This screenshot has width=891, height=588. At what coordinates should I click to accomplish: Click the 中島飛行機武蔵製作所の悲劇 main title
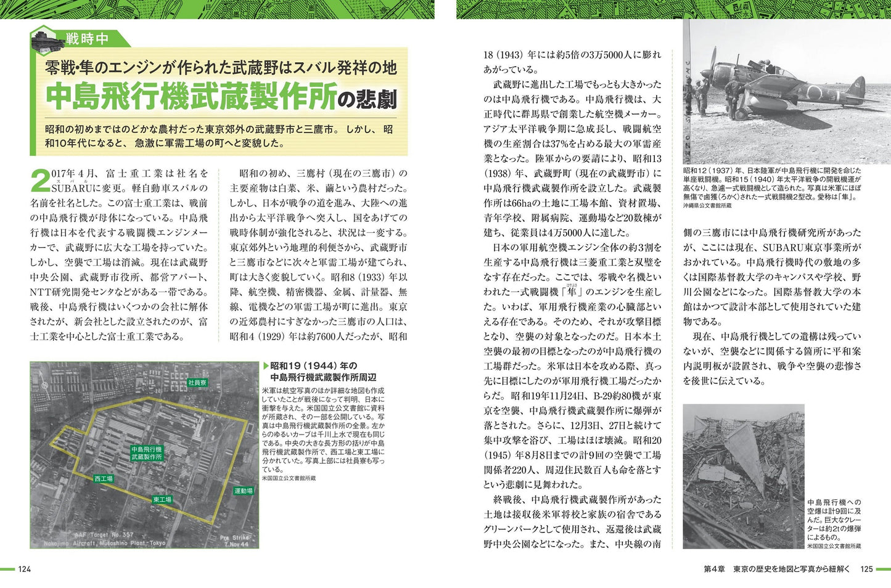[221, 96]
